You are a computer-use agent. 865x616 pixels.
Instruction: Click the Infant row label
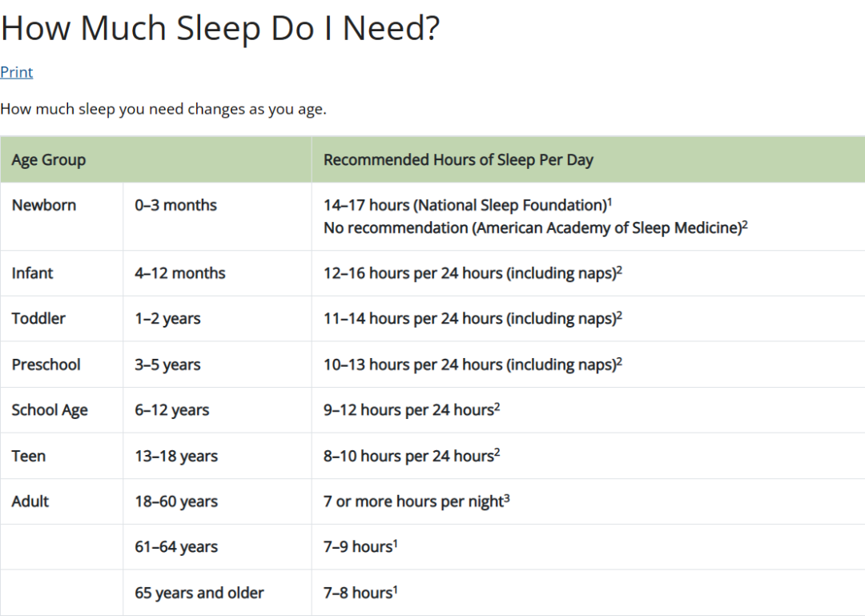click(32, 272)
